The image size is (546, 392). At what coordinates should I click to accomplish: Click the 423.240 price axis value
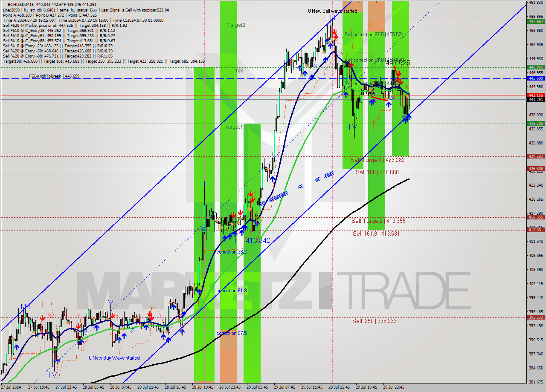536,185
